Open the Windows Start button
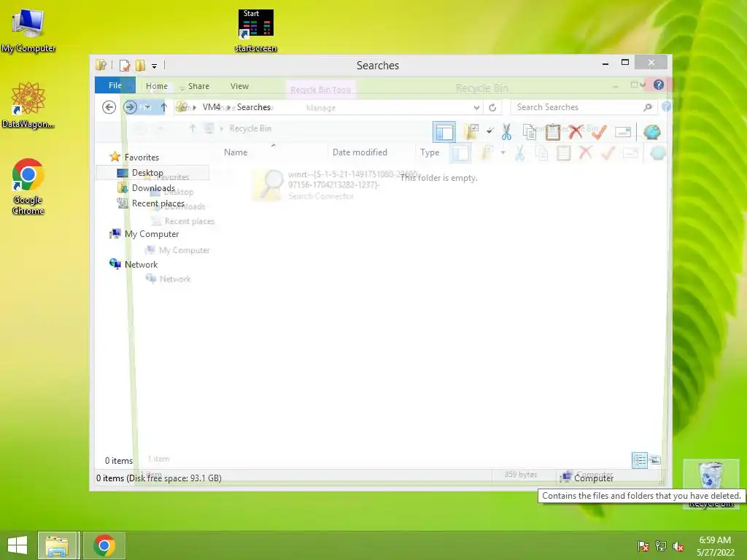The image size is (747, 560). click(18, 545)
